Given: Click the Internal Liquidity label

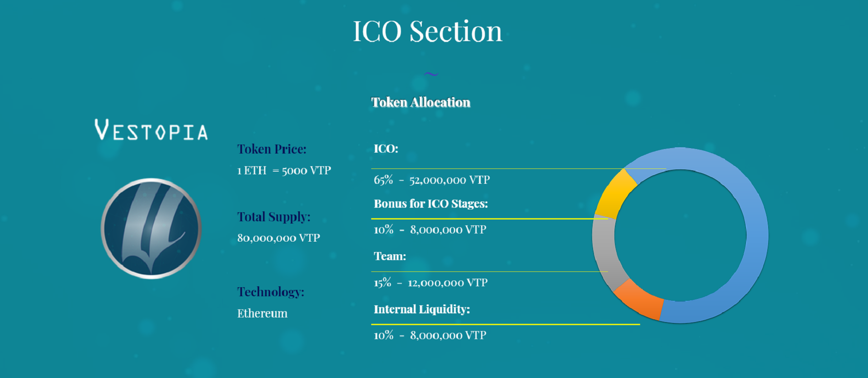Looking at the screenshot, I should (x=422, y=309).
